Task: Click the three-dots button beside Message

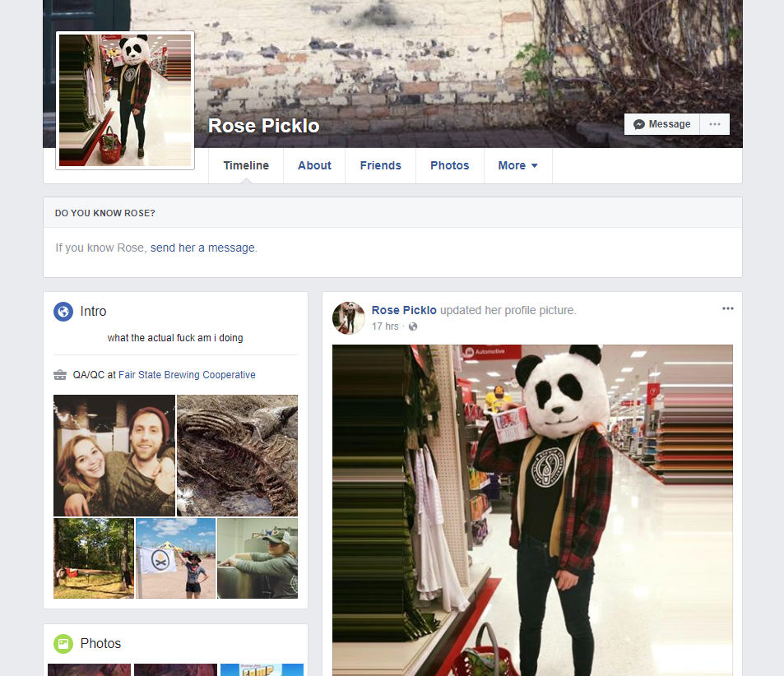Action: pyautogui.click(x=714, y=124)
